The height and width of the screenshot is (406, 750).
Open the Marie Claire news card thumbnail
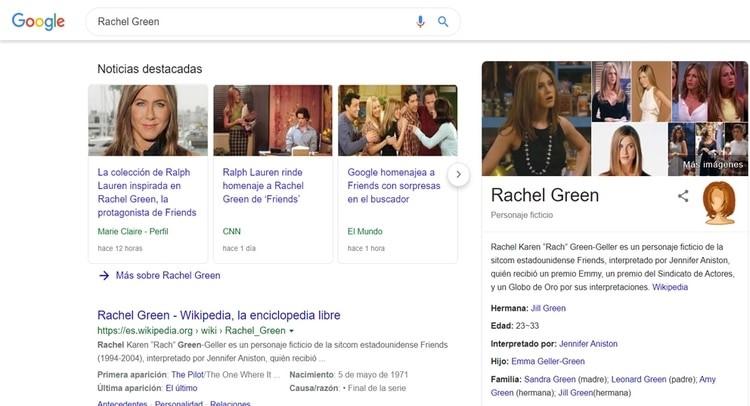[x=148, y=120]
